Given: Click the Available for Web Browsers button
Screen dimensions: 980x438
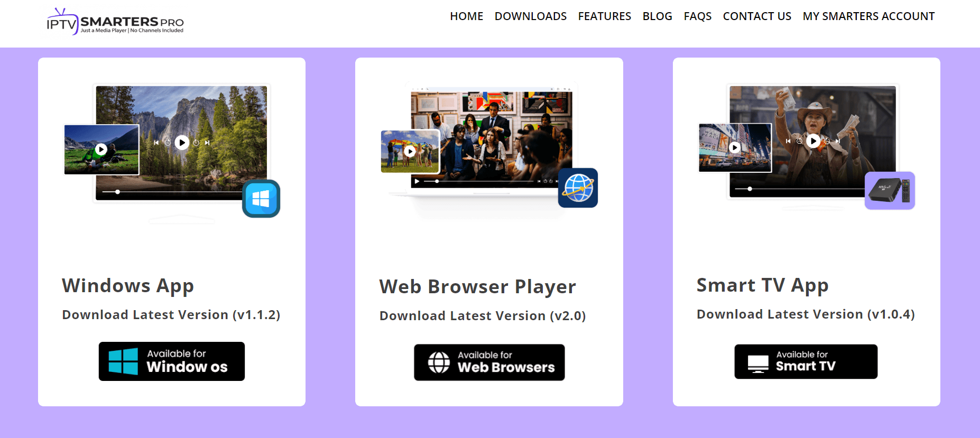Looking at the screenshot, I should coord(489,362).
